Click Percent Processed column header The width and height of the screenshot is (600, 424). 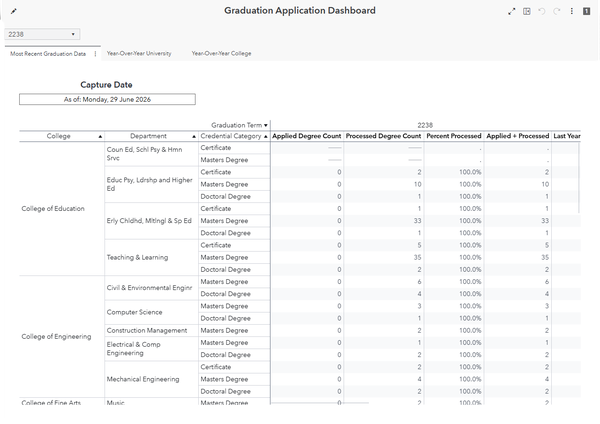pyautogui.click(x=454, y=136)
